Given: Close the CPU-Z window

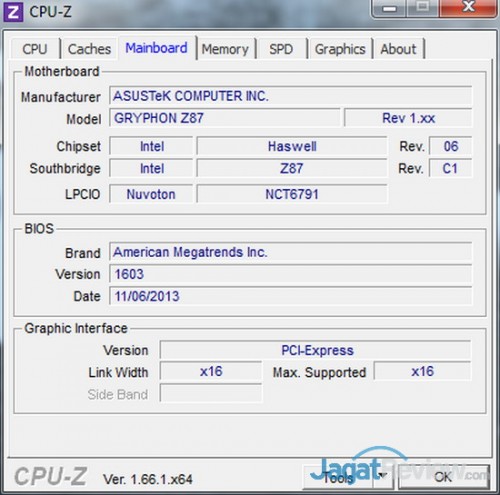Looking at the screenshot, I should pos(468,7).
